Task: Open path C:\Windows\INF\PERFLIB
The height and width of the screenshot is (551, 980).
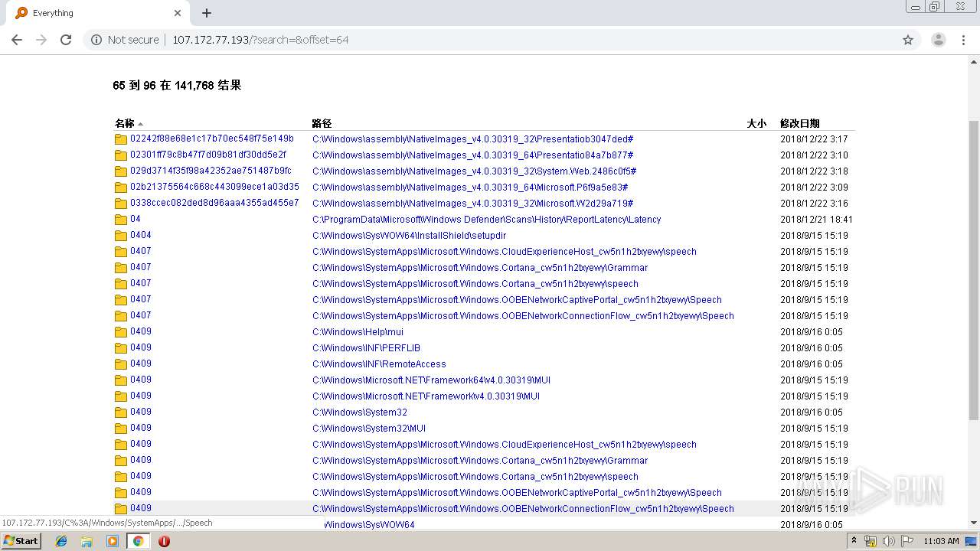Action: pyautogui.click(x=366, y=348)
